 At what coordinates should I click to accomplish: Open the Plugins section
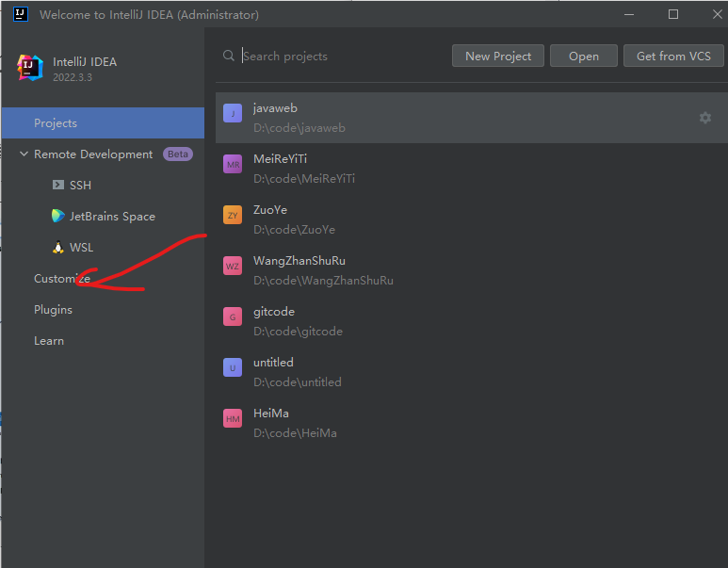[53, 309]
